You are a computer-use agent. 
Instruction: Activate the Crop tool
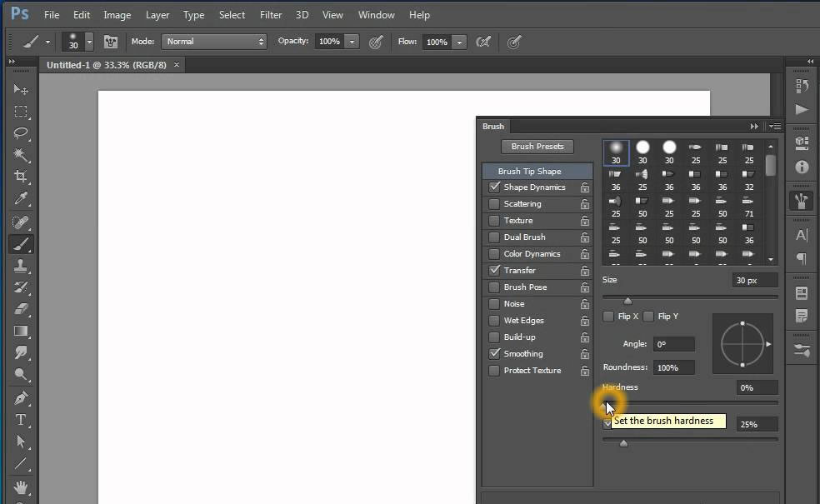point(22,177)
